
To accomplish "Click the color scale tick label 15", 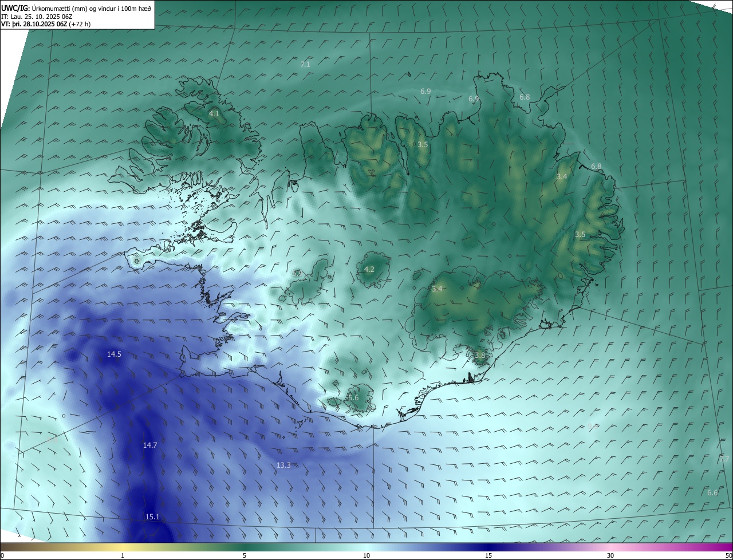I will pos(488,556).
